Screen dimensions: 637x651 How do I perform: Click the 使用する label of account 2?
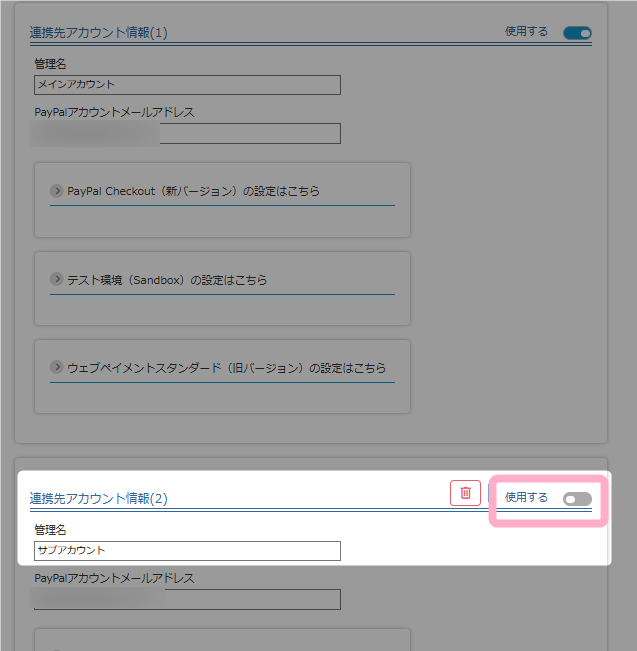[526, 497]
